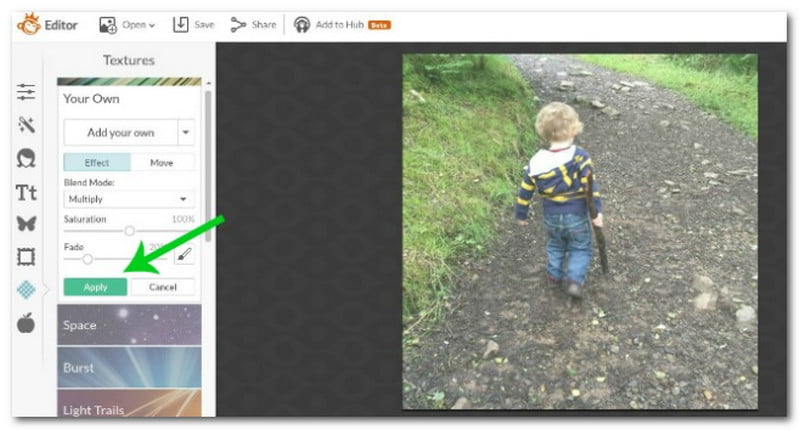800x430 pixels.
Task: Click the Fade slider handle
Action: point(88,259)
